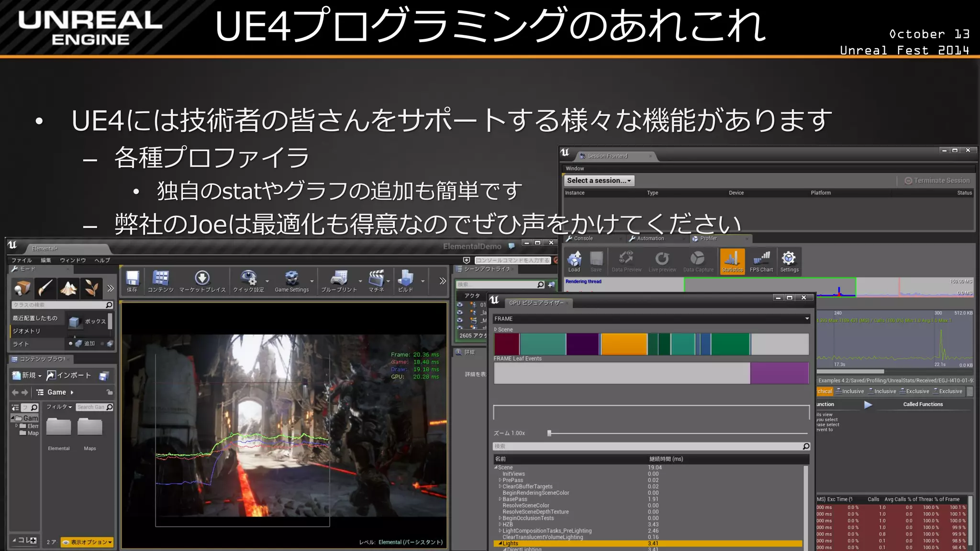The height and width of the screenshot is (551, 980).
Task: Click the 検索 search field in GPU visualizer
Action: point(651,446)
